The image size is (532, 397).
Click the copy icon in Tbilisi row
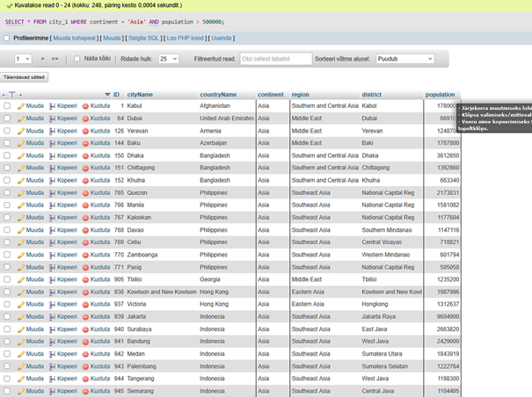pyautogui.click(x=52, y=278)
